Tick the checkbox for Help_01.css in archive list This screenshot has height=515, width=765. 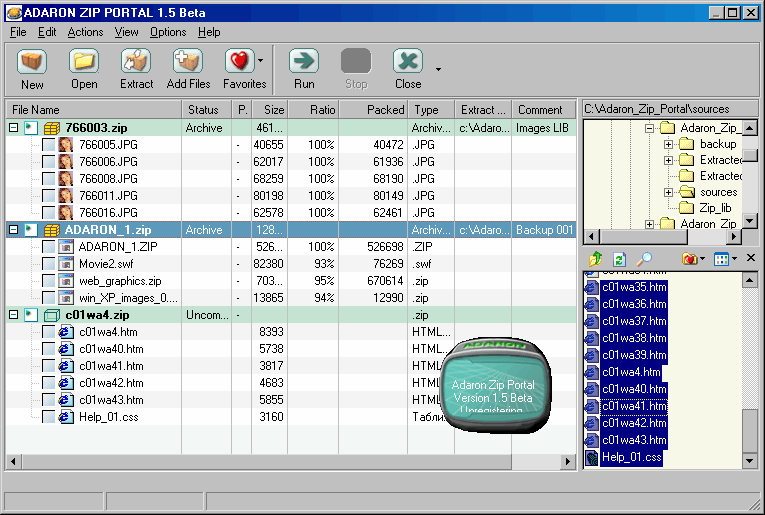pyautogui.click(x=48, y=417)
